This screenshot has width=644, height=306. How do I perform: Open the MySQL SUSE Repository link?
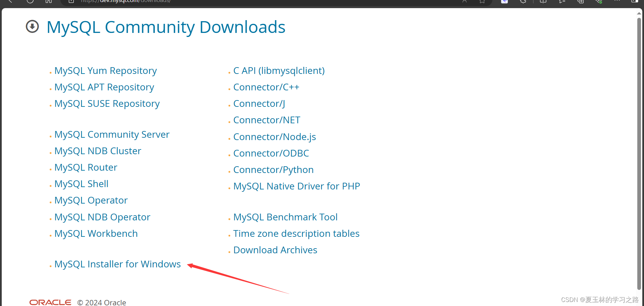(107, 104)
